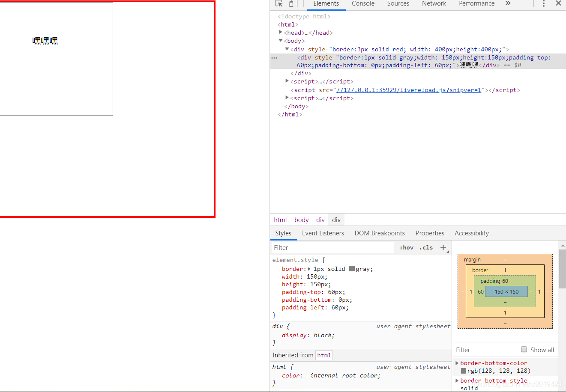This screenshot has width=566, height=392.
Task: Open the Event Listeners sub-tab
Action: click(323, 233)
